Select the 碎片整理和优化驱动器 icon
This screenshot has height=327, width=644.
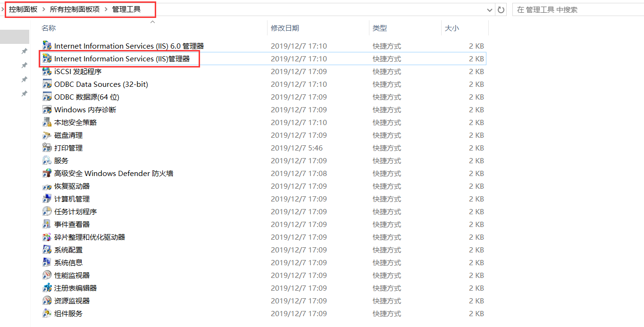coord(47,237)
